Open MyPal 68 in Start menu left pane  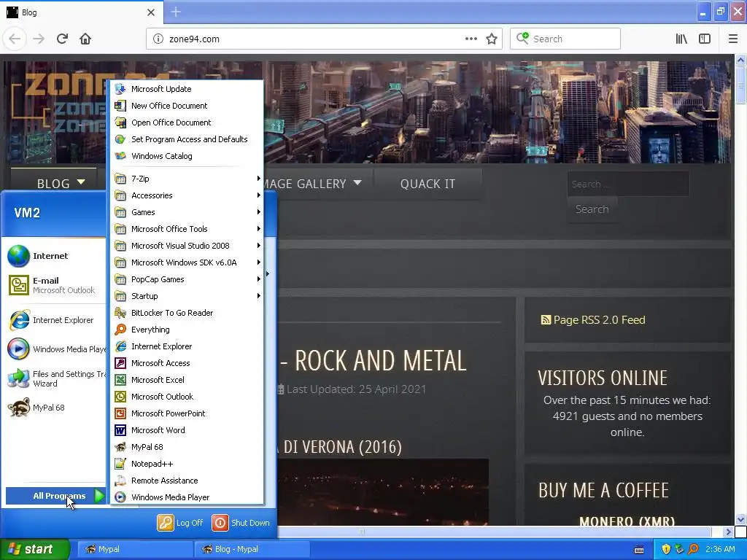(x=55, y=408)
